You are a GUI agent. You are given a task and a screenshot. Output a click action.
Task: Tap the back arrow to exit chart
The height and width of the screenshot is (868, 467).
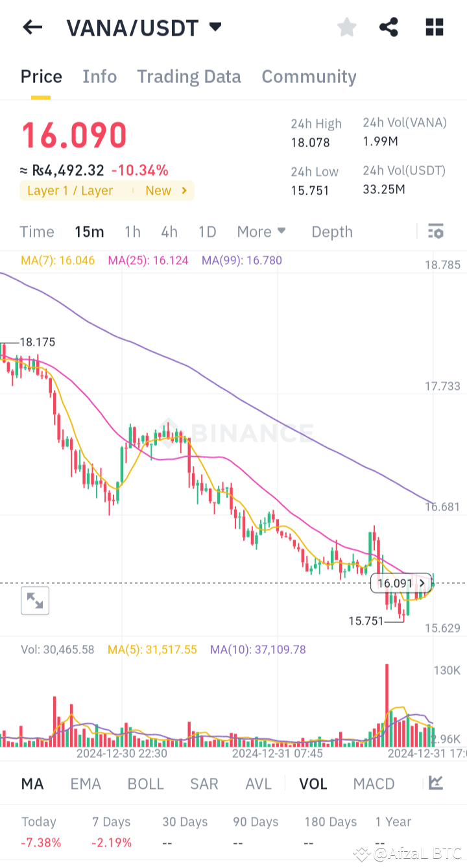[32, 27]
